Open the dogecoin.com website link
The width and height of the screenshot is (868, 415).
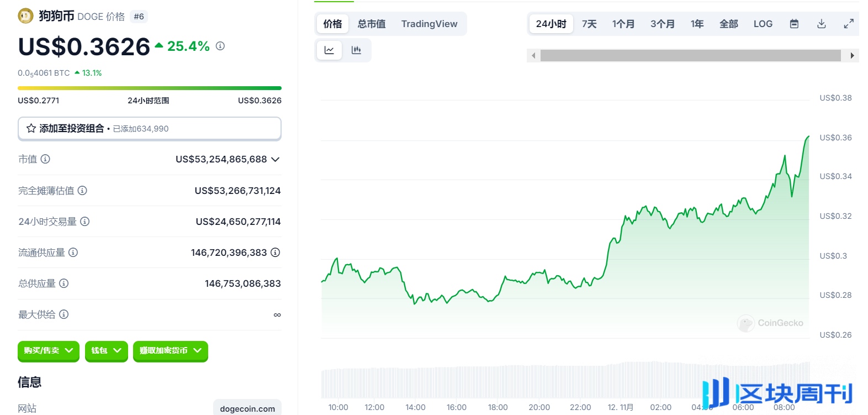(247, 408)
